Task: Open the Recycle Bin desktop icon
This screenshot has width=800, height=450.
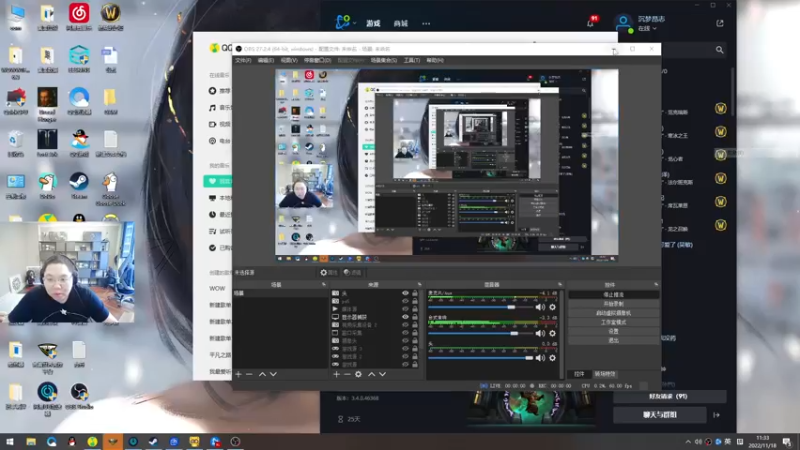Action: click(x=15, y=143)
